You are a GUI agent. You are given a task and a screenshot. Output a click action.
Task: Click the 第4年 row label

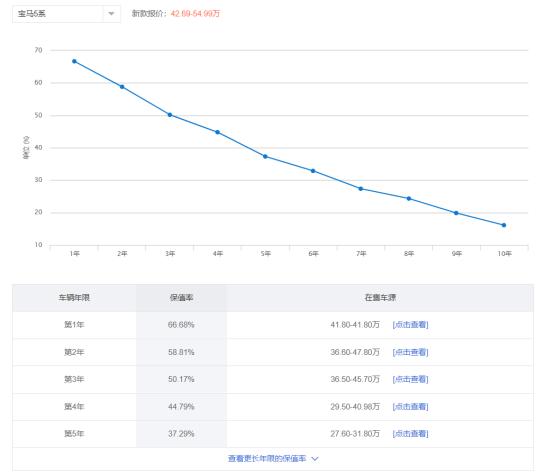[x=74, y=407]
